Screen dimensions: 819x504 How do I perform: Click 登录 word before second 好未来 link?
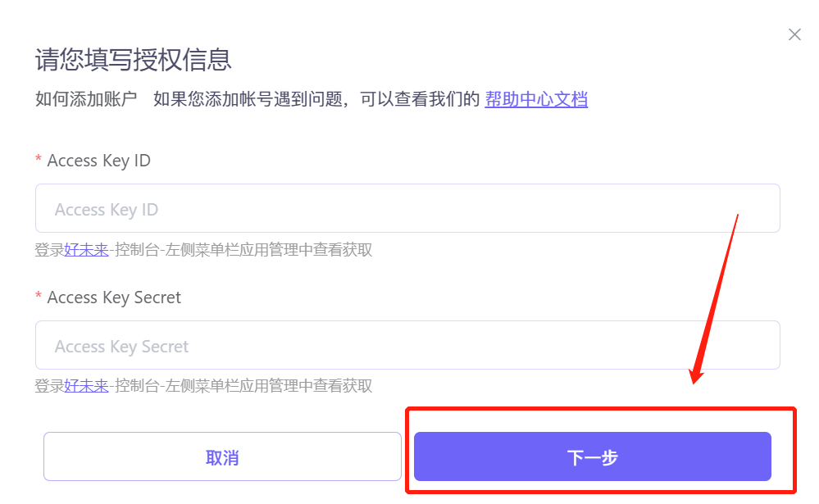point(49,385)
